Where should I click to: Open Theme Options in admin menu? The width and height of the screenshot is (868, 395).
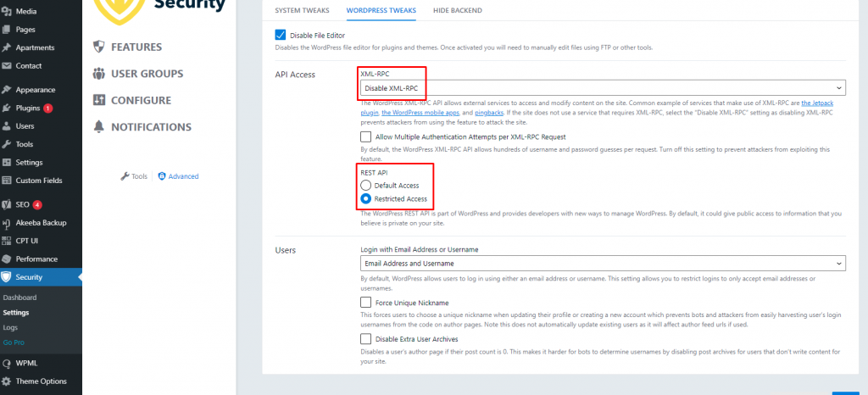coord(41,381)
